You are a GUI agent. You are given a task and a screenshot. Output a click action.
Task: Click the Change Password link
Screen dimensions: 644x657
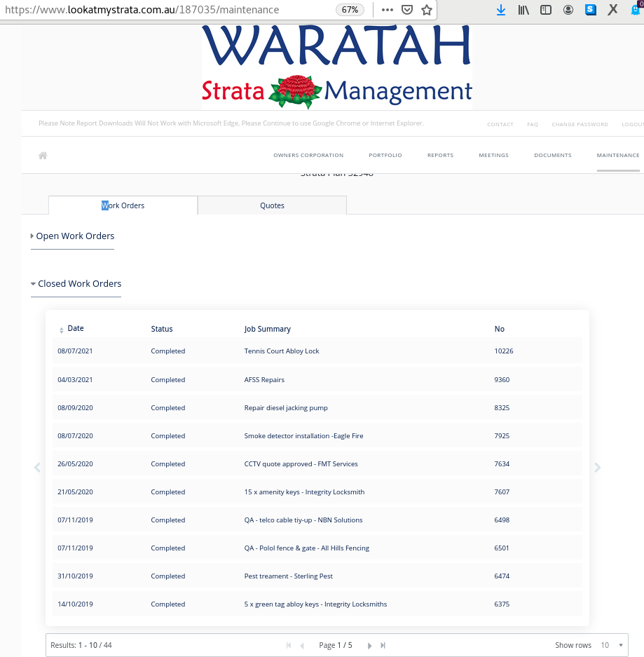580,124
